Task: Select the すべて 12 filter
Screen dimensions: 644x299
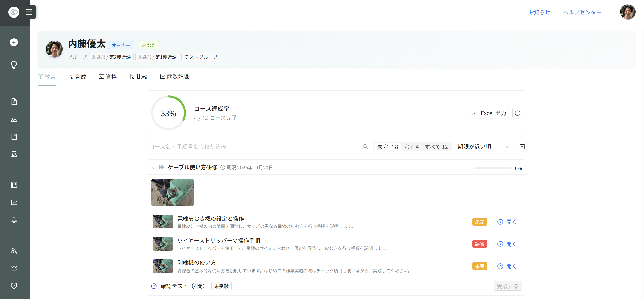Action: pos(436,147)
